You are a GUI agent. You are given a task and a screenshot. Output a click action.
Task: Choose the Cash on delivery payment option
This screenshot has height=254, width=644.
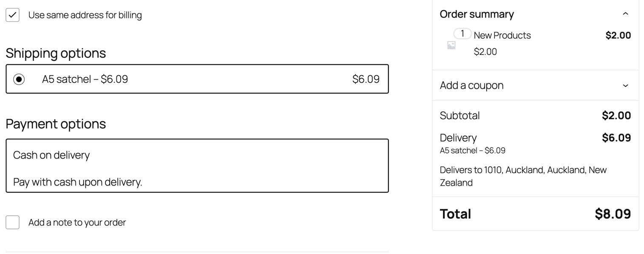[x=51, y=155]
